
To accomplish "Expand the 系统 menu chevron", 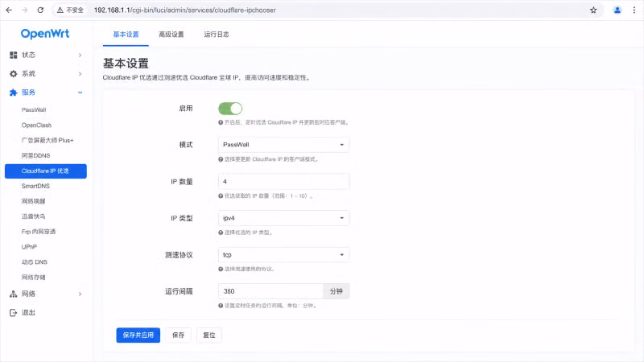I will [80, 74].
